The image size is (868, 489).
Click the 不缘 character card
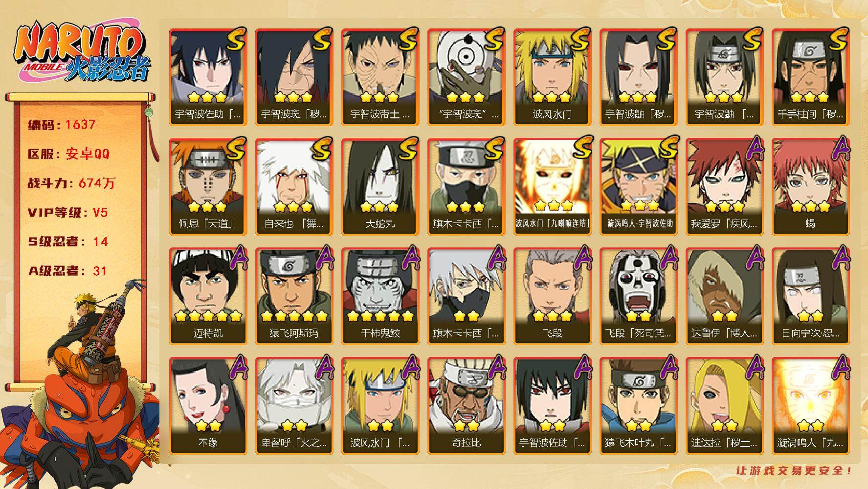click(x=208, y=405)
